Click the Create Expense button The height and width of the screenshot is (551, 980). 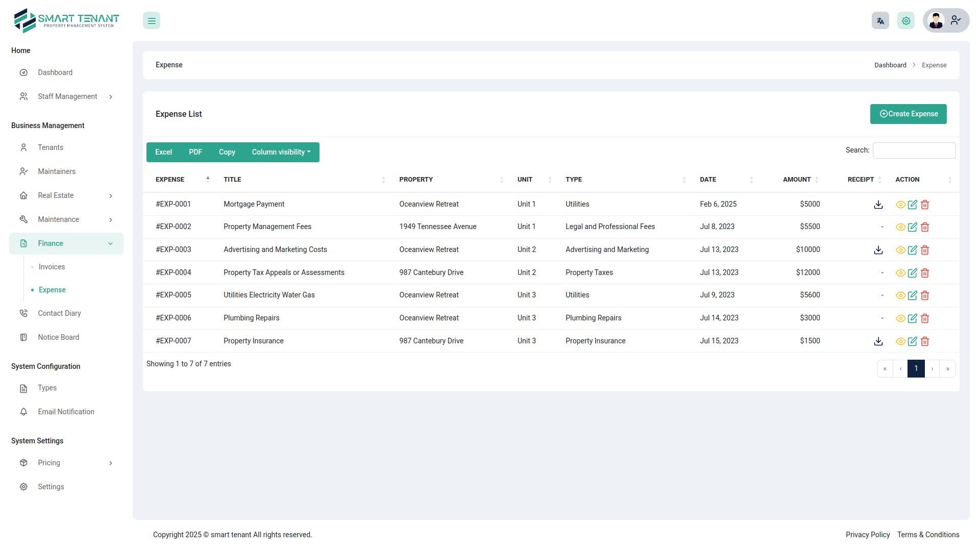coord(908,114)
